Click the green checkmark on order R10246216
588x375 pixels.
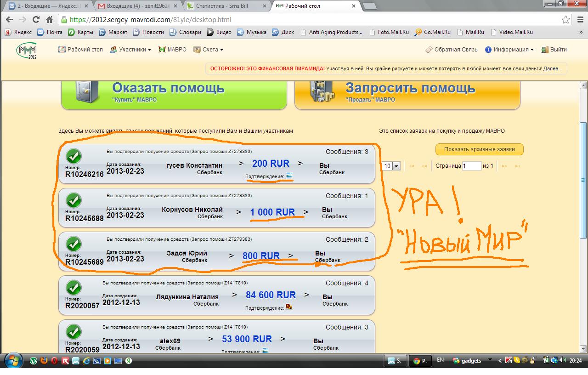click(73, 156)
